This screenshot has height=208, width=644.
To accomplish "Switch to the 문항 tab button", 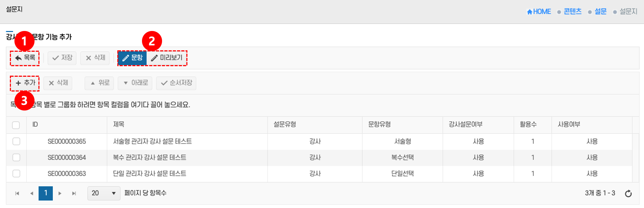I will (x=132, y=58).
